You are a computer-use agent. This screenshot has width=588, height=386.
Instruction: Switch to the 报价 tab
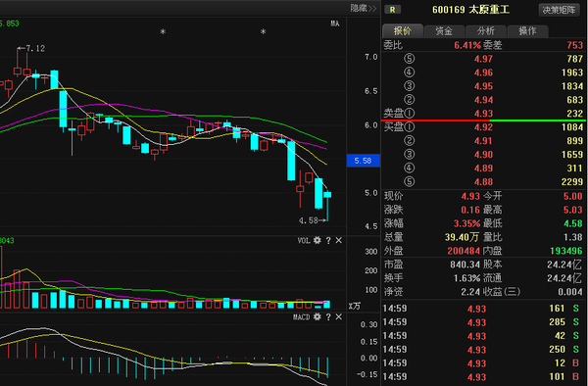coord(403,30)
